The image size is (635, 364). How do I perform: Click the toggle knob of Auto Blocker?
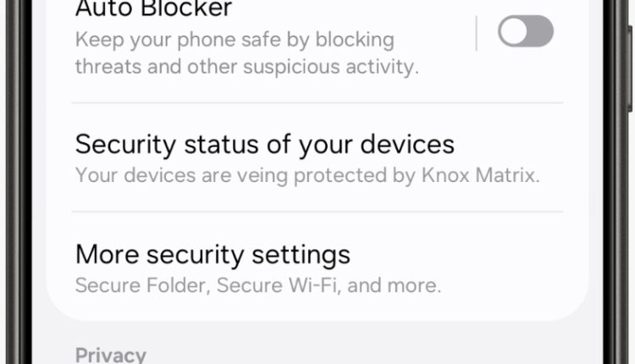tap(513, 33)
